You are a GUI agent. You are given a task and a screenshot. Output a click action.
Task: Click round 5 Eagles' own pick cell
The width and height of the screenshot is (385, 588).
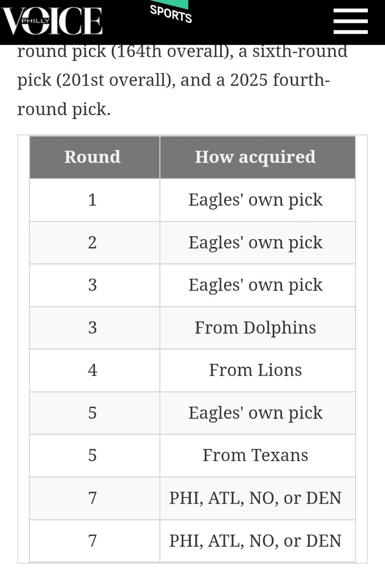coord(256,413)
